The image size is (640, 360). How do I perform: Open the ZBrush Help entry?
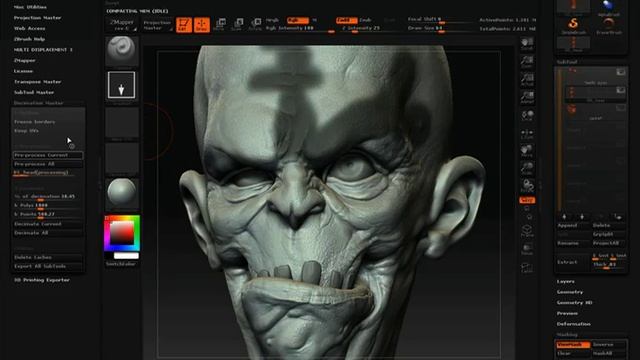tap(29, 39)
